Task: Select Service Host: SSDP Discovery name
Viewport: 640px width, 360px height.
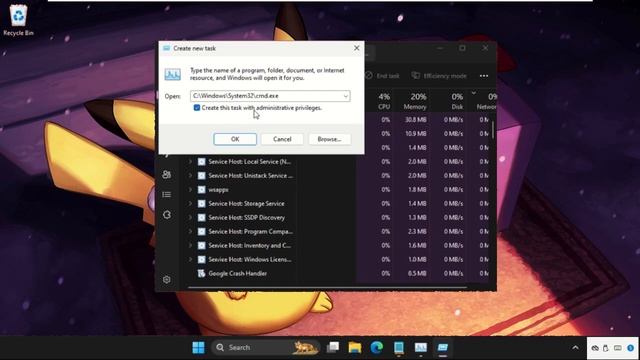Action: click(247, 218)
